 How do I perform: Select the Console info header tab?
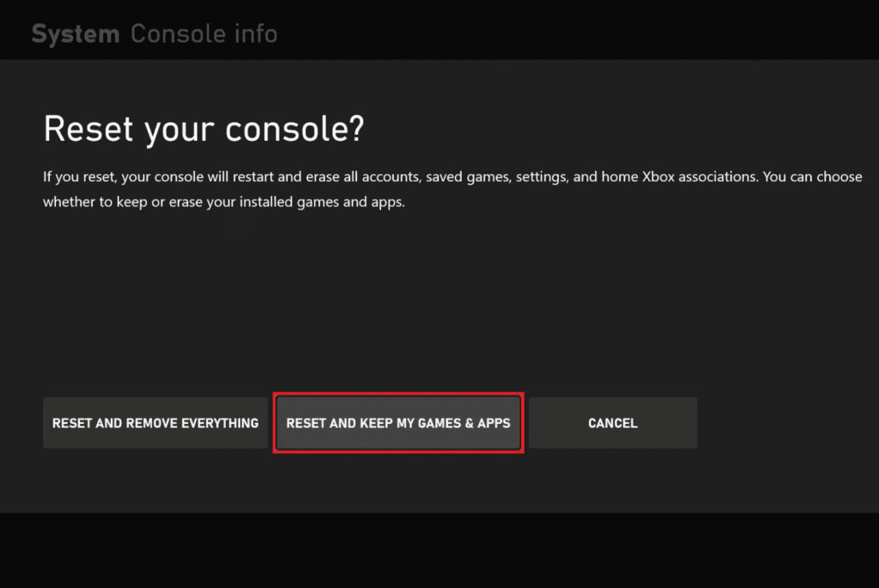(203, 33)
